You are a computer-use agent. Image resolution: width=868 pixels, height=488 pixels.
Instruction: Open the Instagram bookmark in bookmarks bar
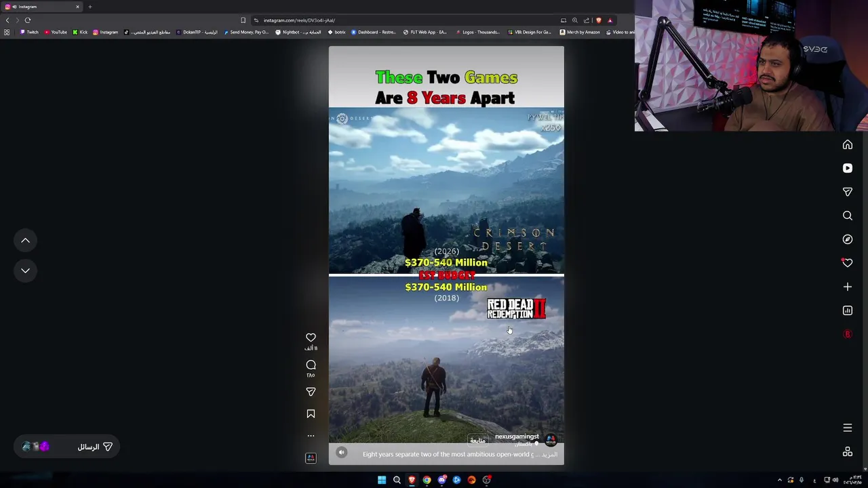(x=105, y=32)
